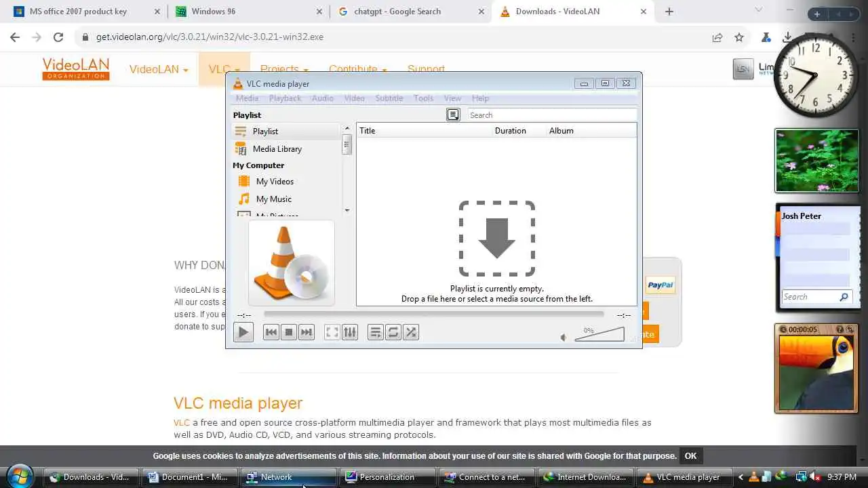The image size is (868, 488).
Task: Click VLC sidebar scroll down arrow
Action: click(347, 211)
